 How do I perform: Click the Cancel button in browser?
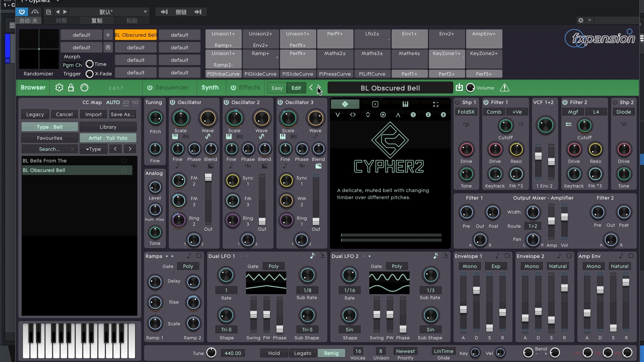(64, 114)
